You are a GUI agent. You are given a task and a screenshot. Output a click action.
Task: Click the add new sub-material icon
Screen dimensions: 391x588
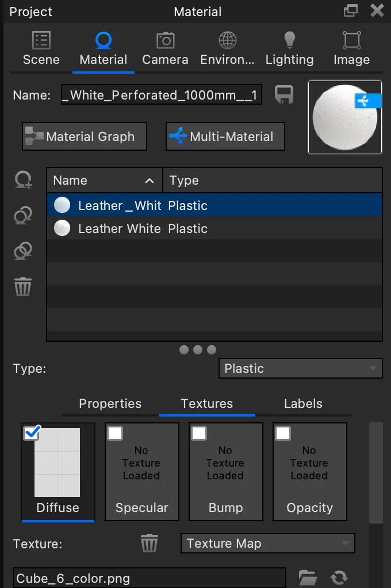coord(22,181)
